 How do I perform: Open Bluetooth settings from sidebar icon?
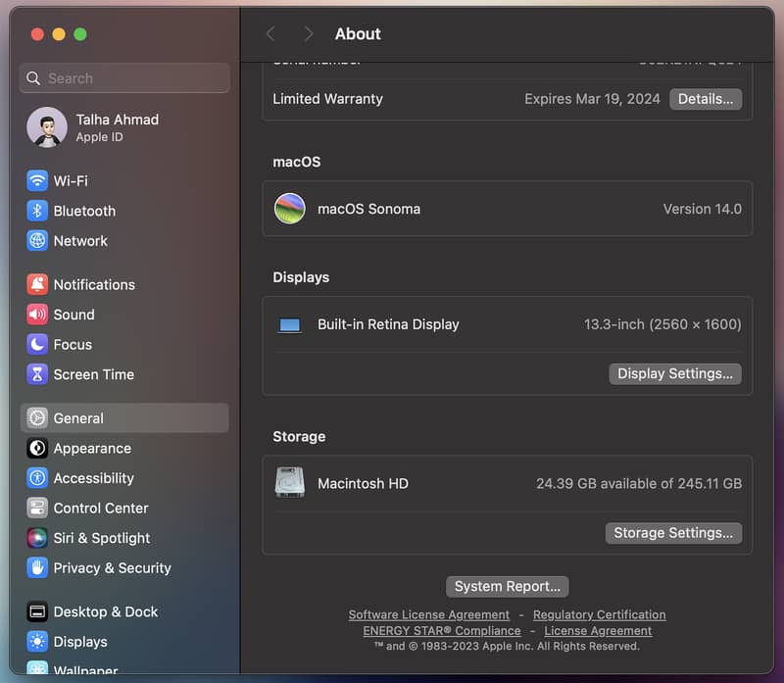coord(37,211)
